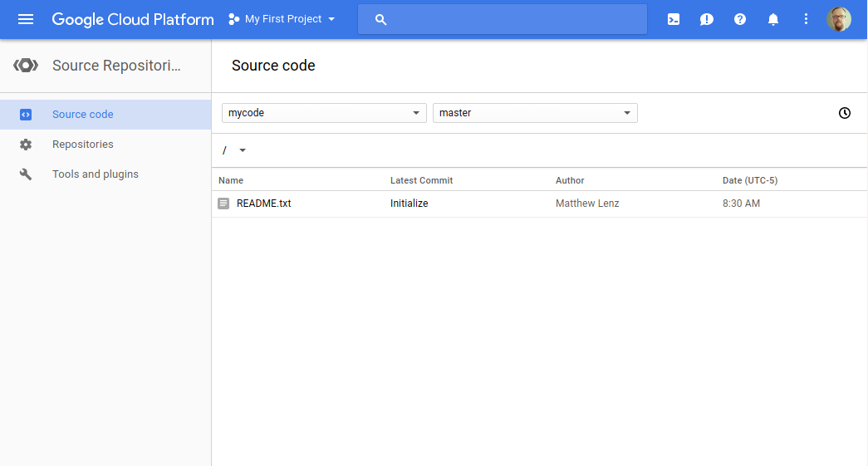Expand the master branch dropdown
868x466 pixels.
(x=535, y=113)
